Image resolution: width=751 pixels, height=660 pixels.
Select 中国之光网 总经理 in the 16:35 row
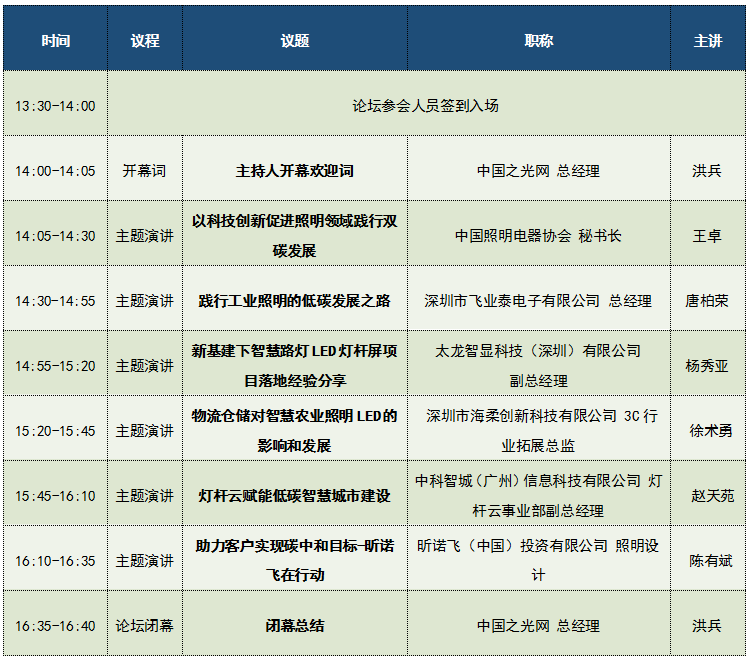click(539, 626)
